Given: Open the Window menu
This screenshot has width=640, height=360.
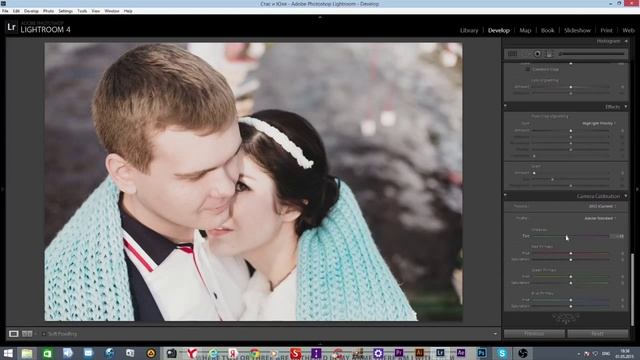Looking at the screenshot, I should click(112, 11).
